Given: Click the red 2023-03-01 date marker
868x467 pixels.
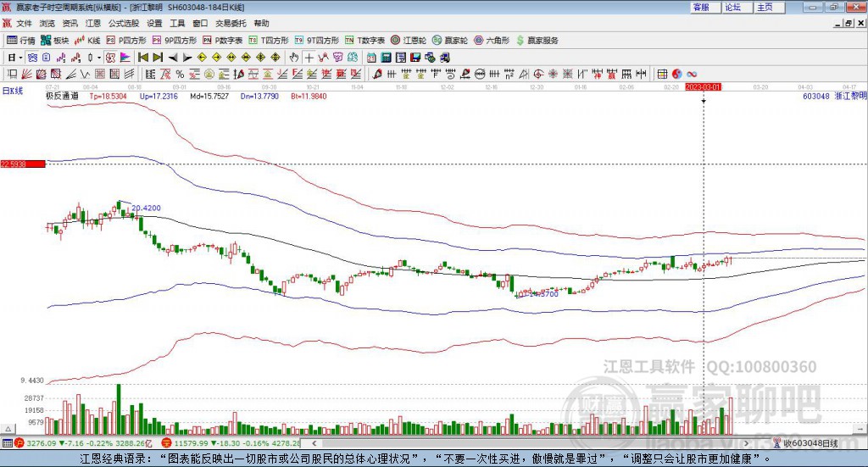Looking at the screenshot, I should (x=703, y=86).
